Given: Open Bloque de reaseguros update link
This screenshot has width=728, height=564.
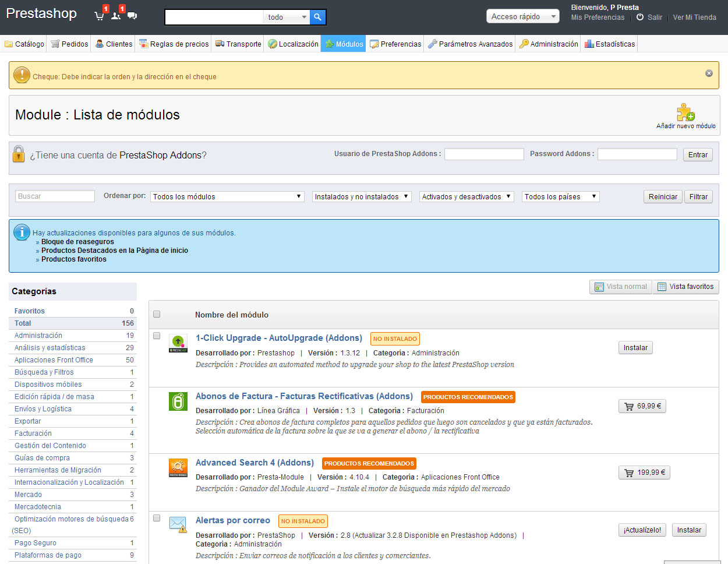Looking at the screenshot, I should coord(77,242).
